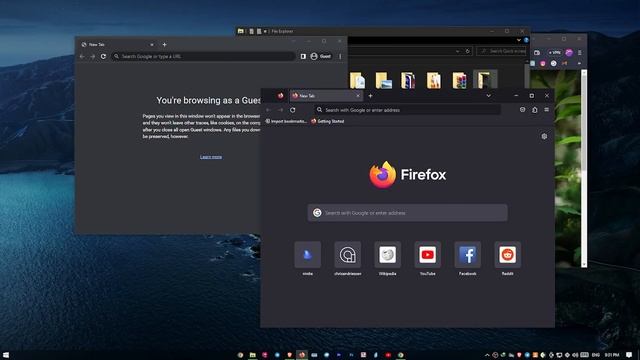Open the Pocket icon in Firefox toolbar

tap(522, 110)
